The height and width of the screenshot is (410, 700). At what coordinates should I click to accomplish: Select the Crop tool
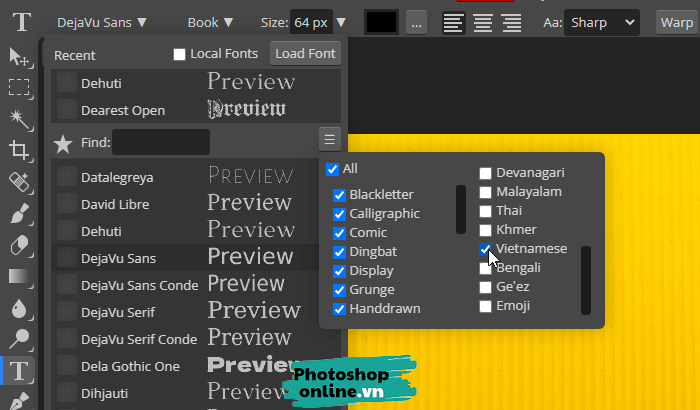tap(19, 151)
